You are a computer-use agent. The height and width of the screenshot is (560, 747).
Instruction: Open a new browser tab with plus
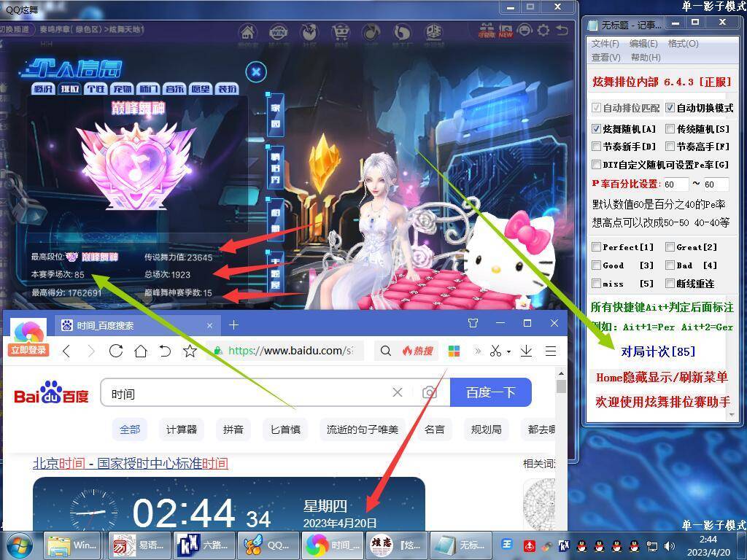point(233,324)
